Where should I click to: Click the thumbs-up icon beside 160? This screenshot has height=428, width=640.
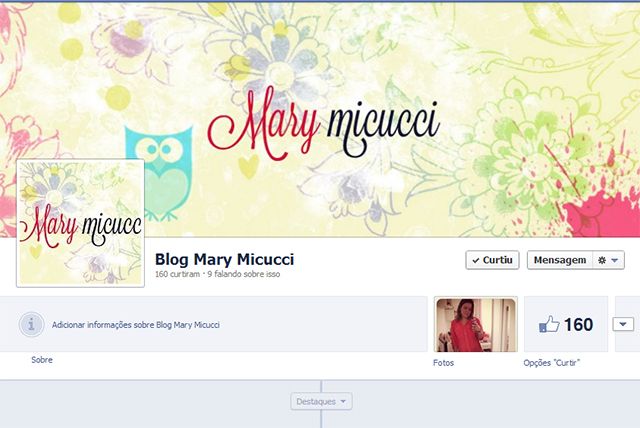(549, 324)
